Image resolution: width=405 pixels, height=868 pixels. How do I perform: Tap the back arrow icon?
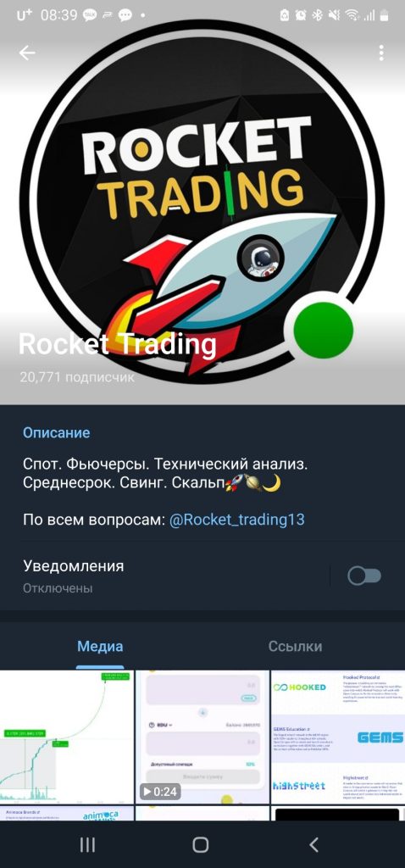26,53
